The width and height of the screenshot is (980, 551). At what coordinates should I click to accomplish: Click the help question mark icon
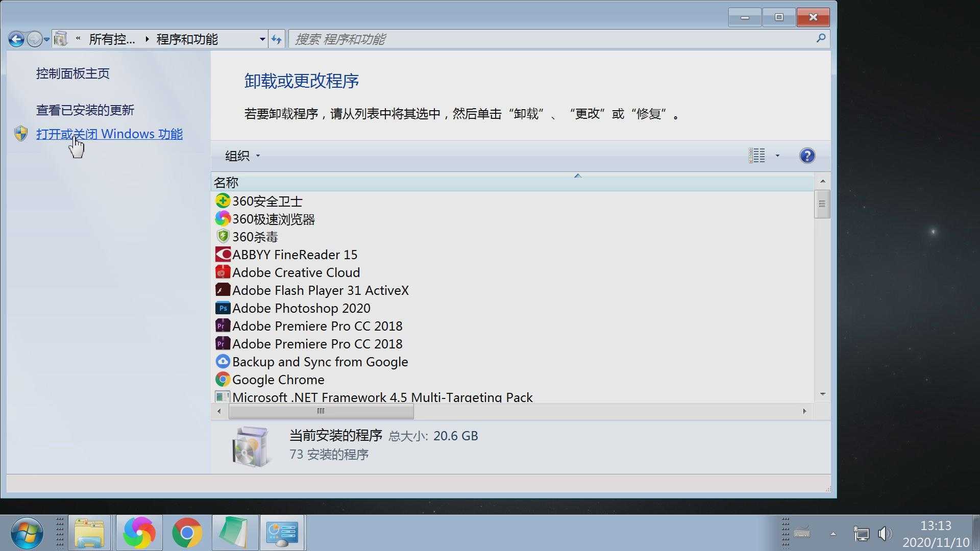pyautogui.click(x=807, y=156)
